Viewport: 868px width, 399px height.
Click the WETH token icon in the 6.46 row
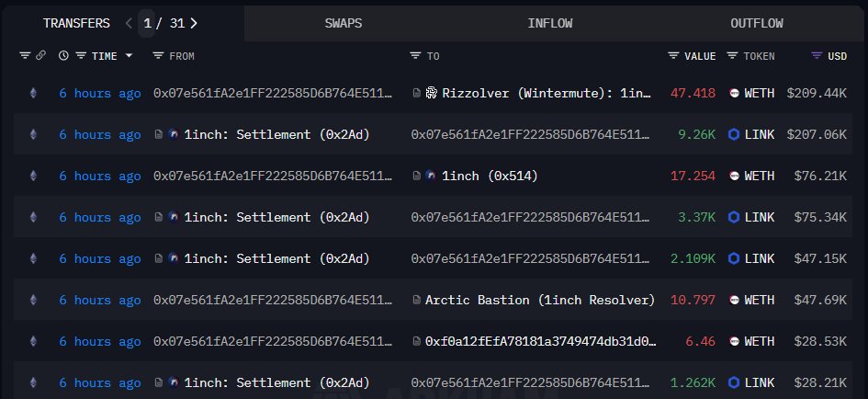coord(734,341)
